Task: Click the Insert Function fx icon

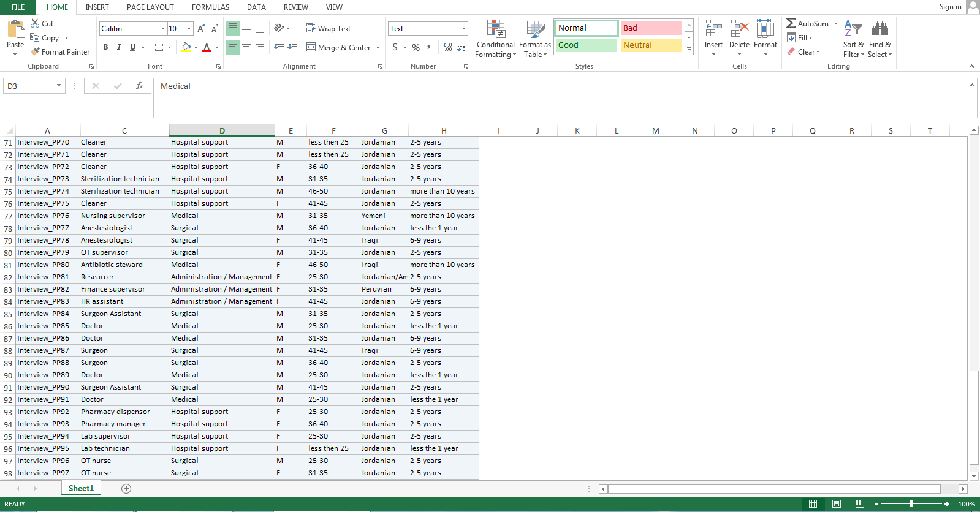Action: (140, 86)
